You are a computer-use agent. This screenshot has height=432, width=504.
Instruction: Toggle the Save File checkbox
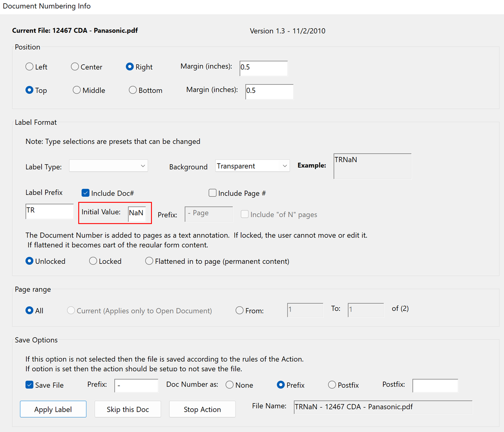click(29, 385)
